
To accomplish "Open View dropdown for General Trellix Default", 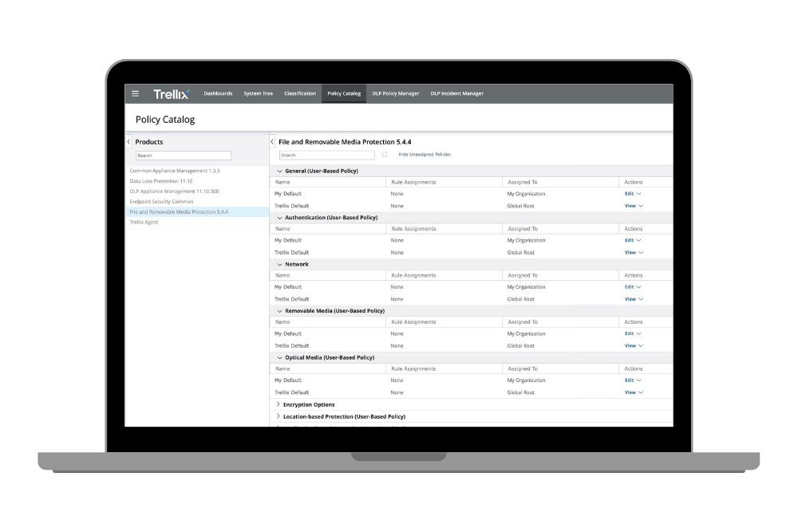I will tap(634, 206).
